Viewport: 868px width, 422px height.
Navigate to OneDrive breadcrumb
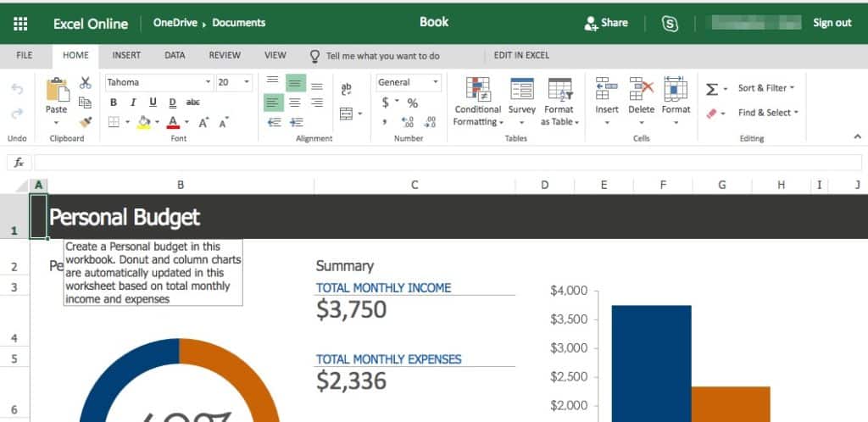pos(175,23)
